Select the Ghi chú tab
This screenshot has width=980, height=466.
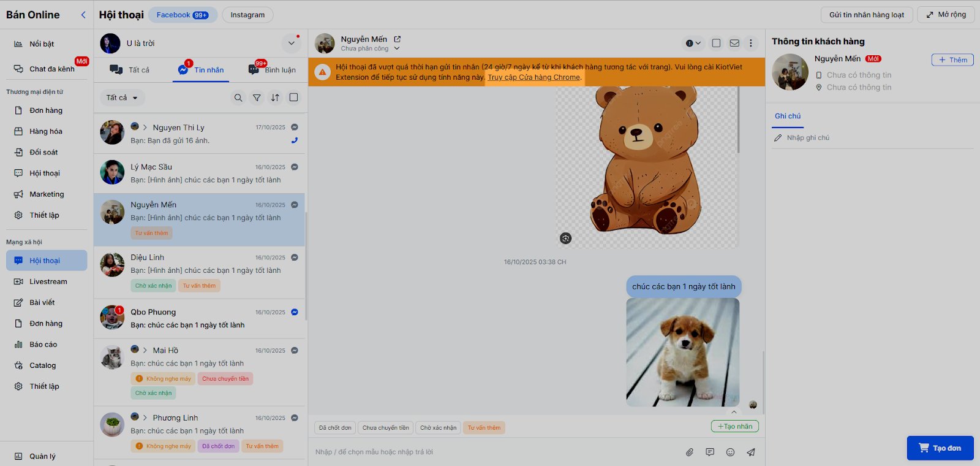tap(788, 116)
